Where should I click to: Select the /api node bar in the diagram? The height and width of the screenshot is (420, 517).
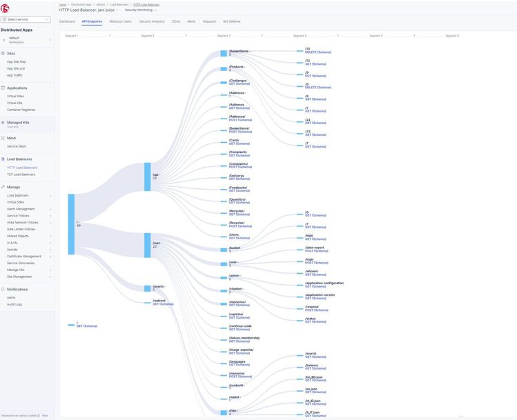coord(148,177)
